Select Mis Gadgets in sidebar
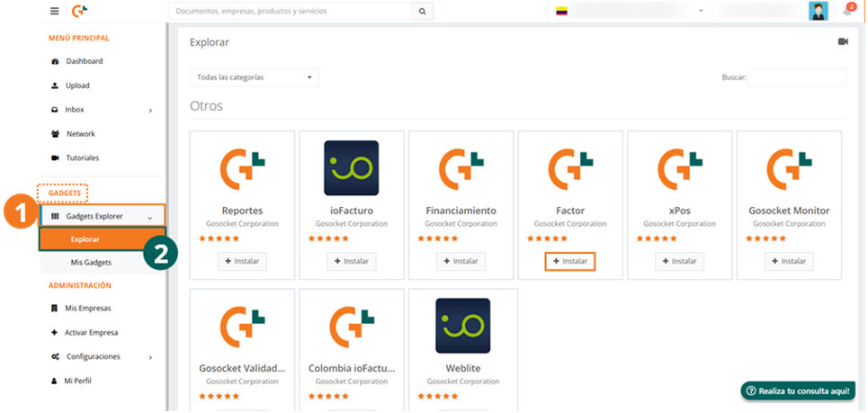 tap(91, 263)
